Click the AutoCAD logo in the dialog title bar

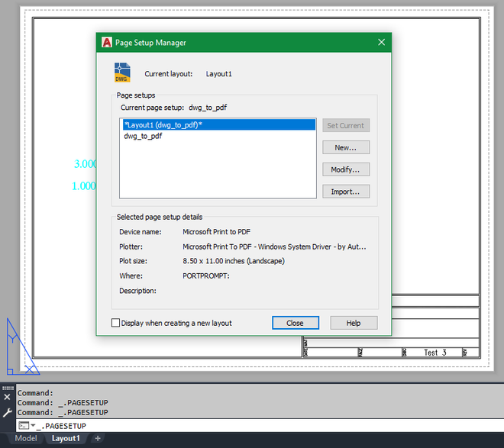click(107, 42)
